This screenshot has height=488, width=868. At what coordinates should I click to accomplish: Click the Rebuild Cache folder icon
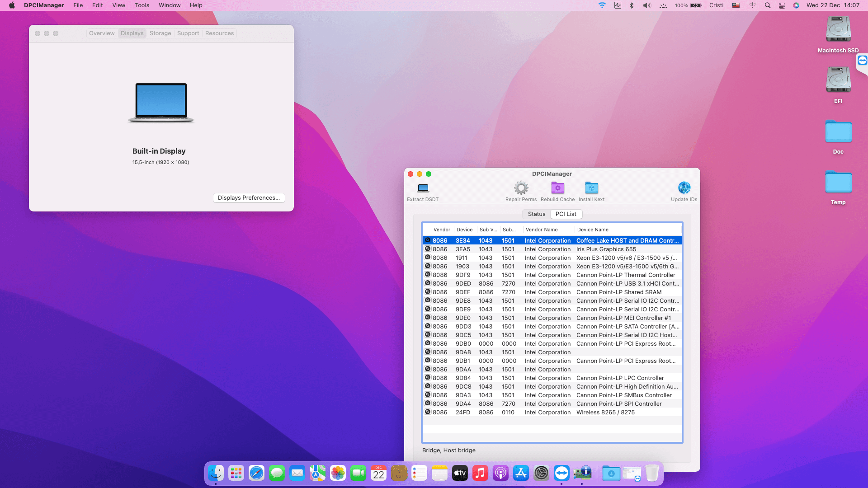557,188
